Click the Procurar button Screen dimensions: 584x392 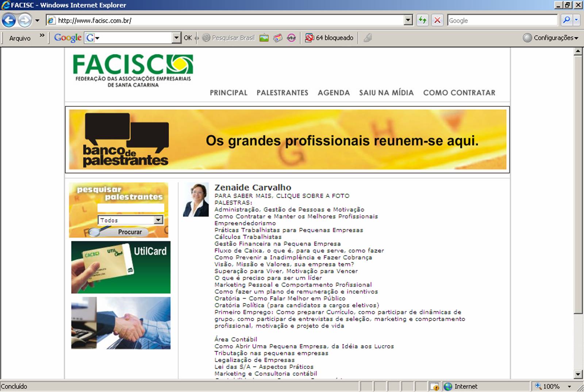point(130,232)
